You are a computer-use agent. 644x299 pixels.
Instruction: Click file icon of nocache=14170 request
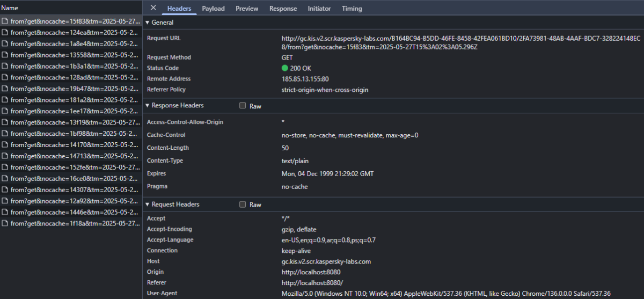click(5, 145)
